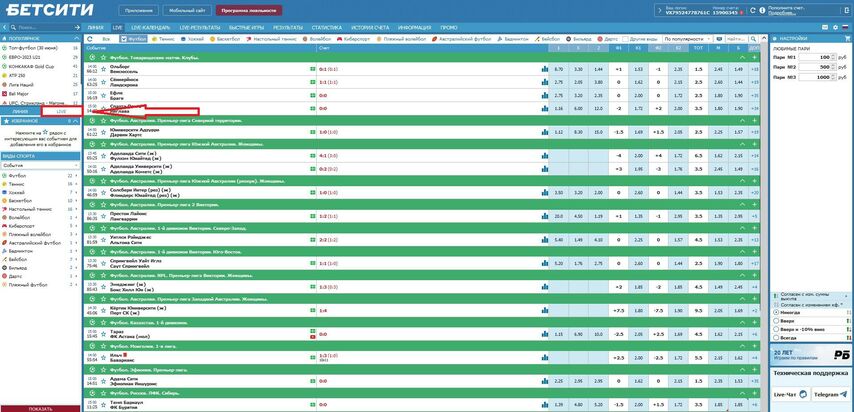The image size is (854, 412).
Task: Select the Вверх radio option
Action: 776,321
